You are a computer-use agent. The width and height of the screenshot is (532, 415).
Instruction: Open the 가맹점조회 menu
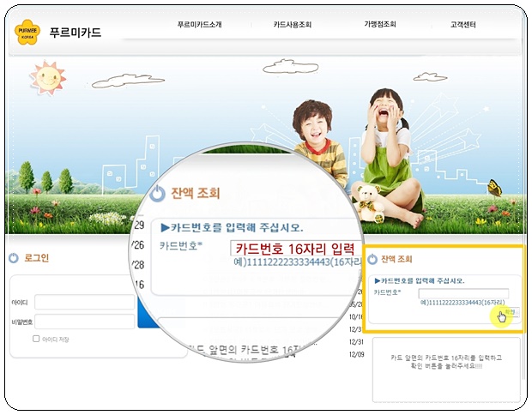(x=380, y=24)
